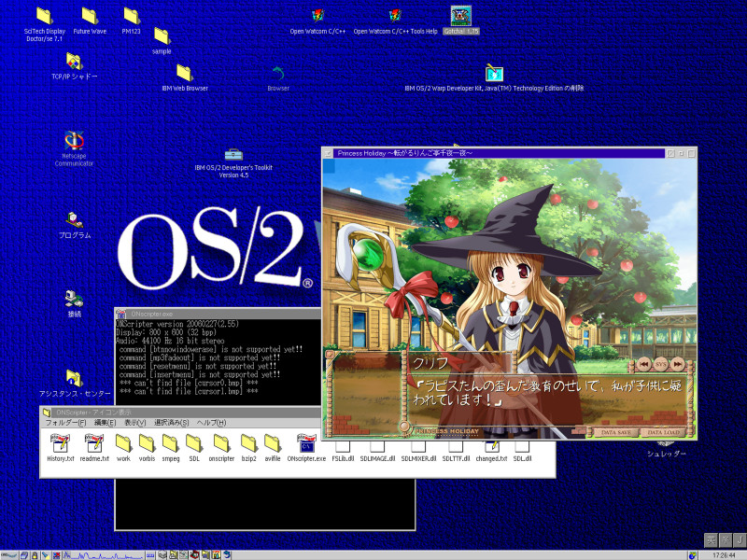Click the J input mode indicator
This screenshot has width=747, height=560.
[x=740, y=539]
